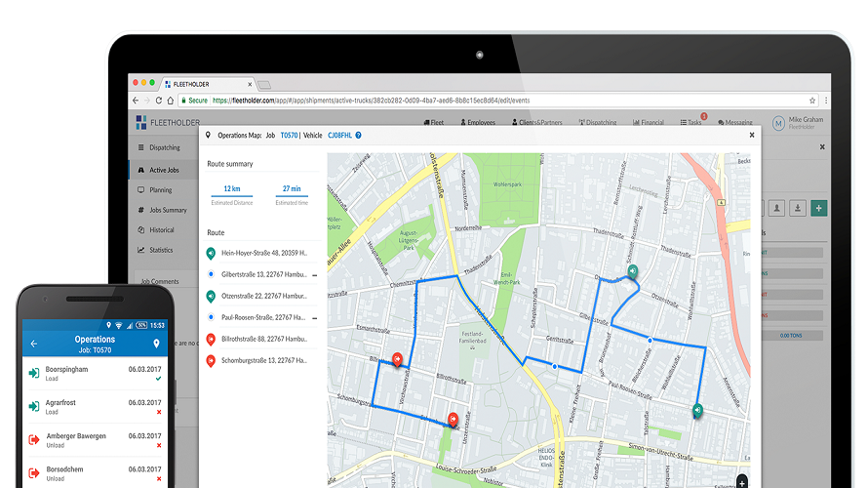This screenshot has width=868, height=488.
Task: Select route stop Otzenstraße 22
Action: click(x=262, y=296)
